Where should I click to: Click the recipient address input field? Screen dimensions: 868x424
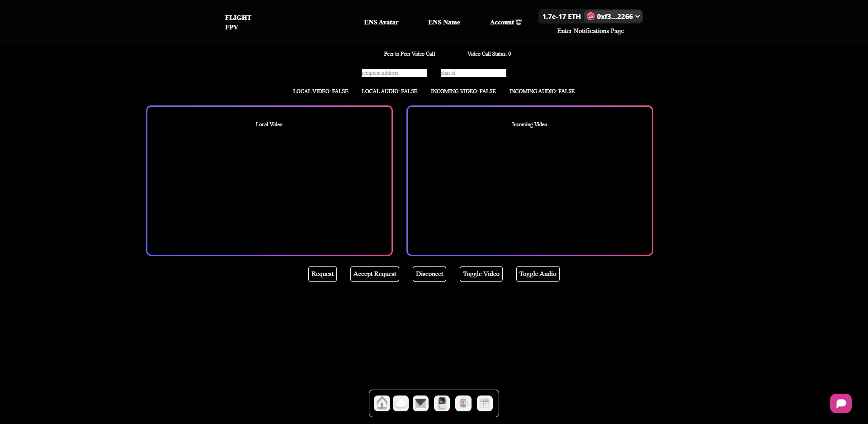click(394, 73)
